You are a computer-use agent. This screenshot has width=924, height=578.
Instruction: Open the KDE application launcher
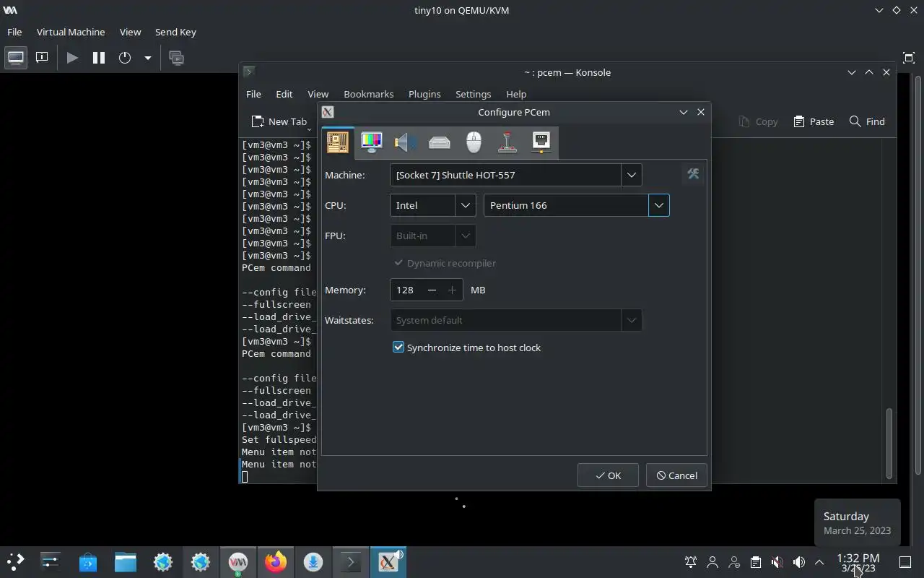pyautogui.click(x=15, y=561)
